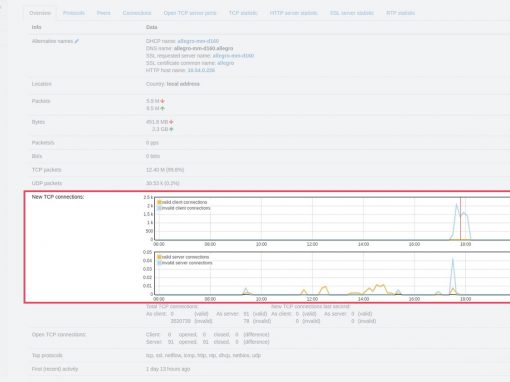
Task: Open the SSL requested server name link
Action: (233, 56)
